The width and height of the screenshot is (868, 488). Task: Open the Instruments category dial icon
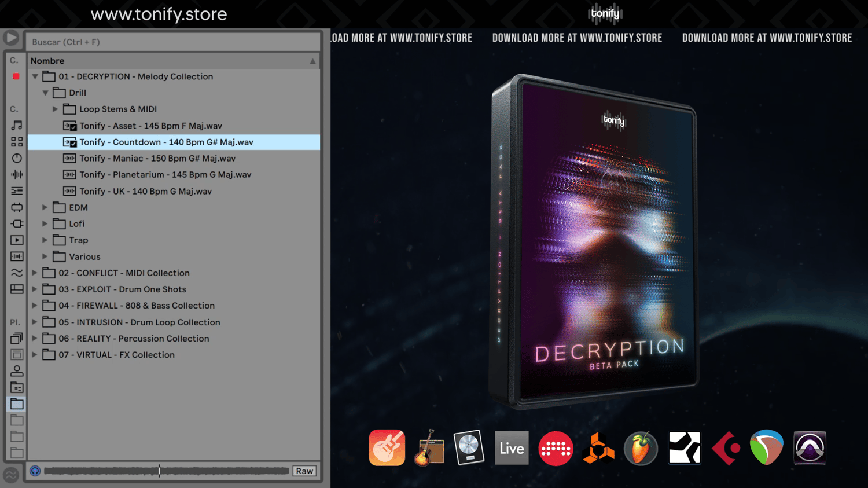tap(17, 158)
